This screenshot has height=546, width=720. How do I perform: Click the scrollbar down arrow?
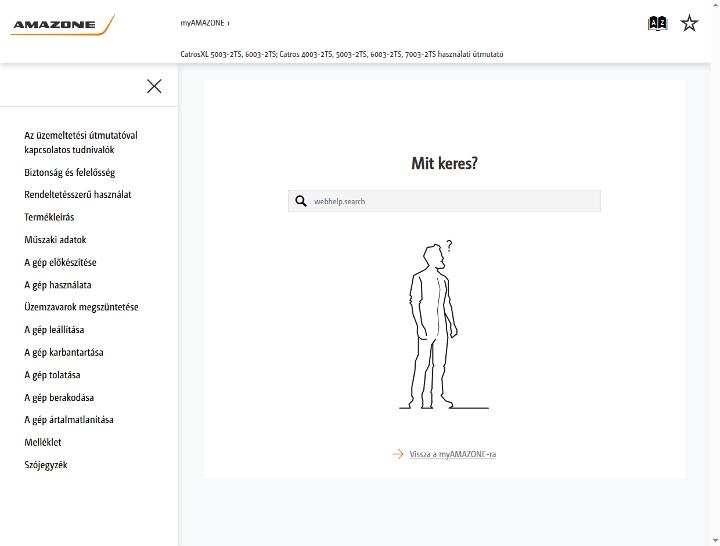pyautogui.click(x=715, y=541)
